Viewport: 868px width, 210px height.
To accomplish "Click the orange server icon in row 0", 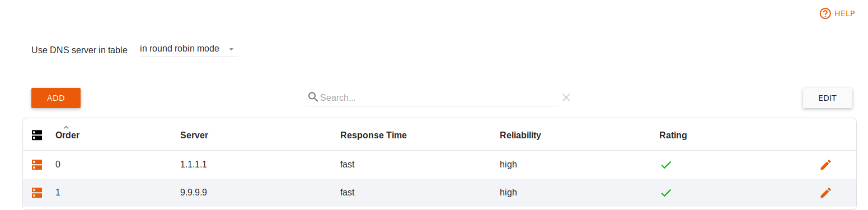I will click(37, 165).
